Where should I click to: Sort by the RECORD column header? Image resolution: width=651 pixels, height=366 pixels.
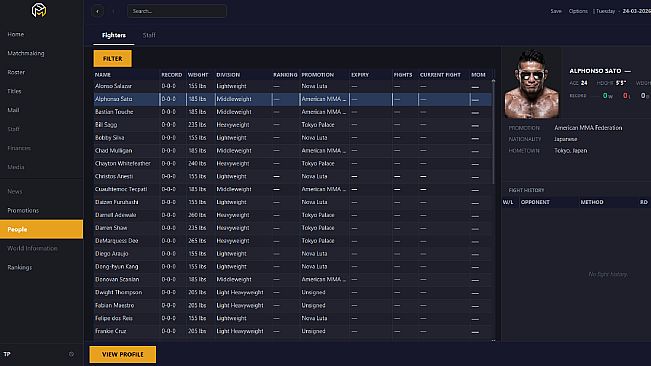[172, 75]
